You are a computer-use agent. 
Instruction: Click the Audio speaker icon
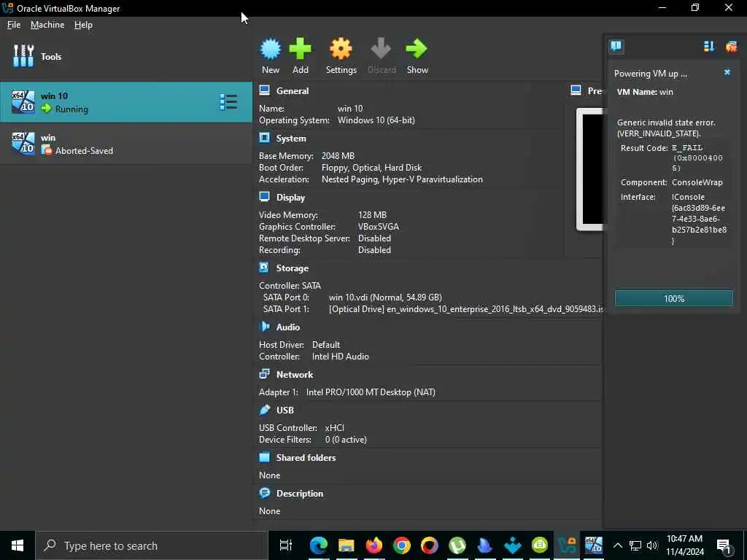tap(264, 327)
